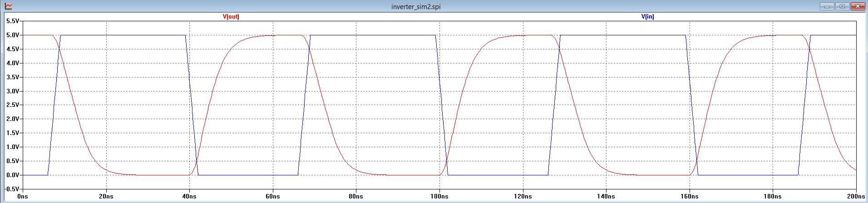This screenshot has height=203, width=868.
Task: Click the 3.0V vertical axis label
Action: (13, 91)
